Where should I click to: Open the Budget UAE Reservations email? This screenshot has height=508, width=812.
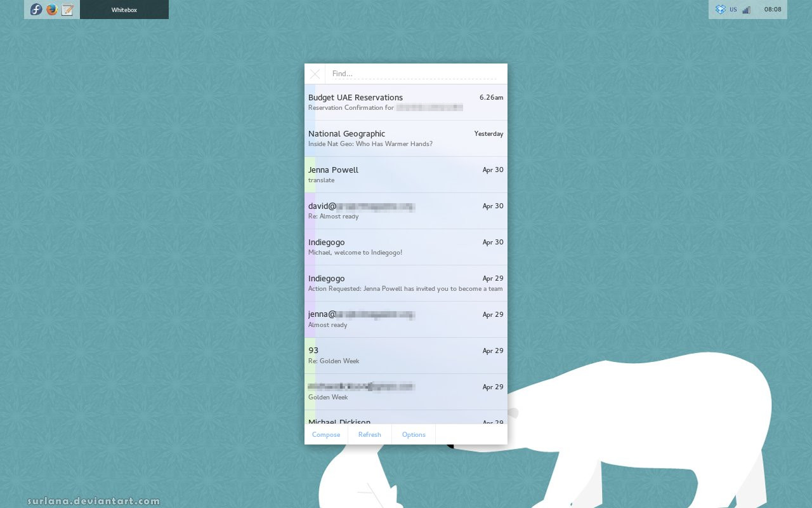(406, 102)
